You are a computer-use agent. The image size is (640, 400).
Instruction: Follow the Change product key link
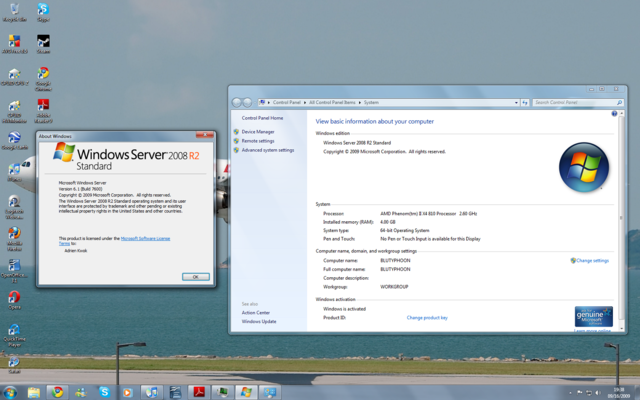click(427, 318)
